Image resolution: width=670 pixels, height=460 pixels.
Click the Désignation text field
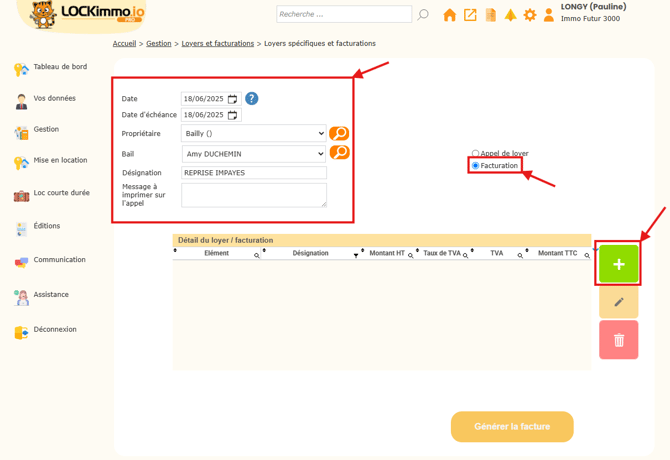(x=253, y=173)
